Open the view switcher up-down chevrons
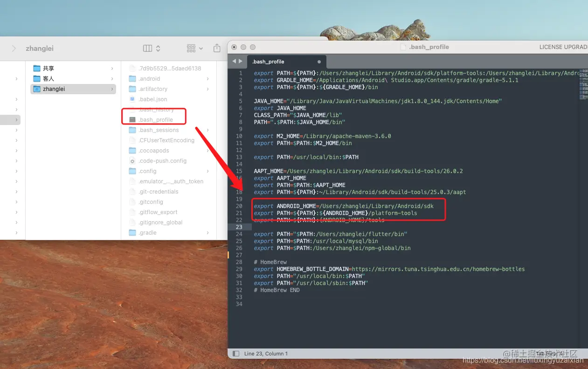 (158, 49)
